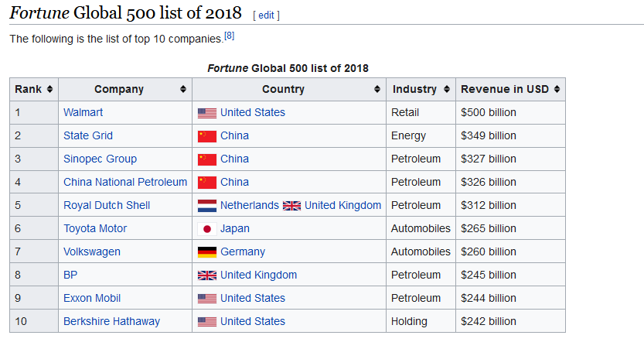The image size is (644, 349).
Task: Open the Berkshire Hathaway link
Action: [111, 321]
